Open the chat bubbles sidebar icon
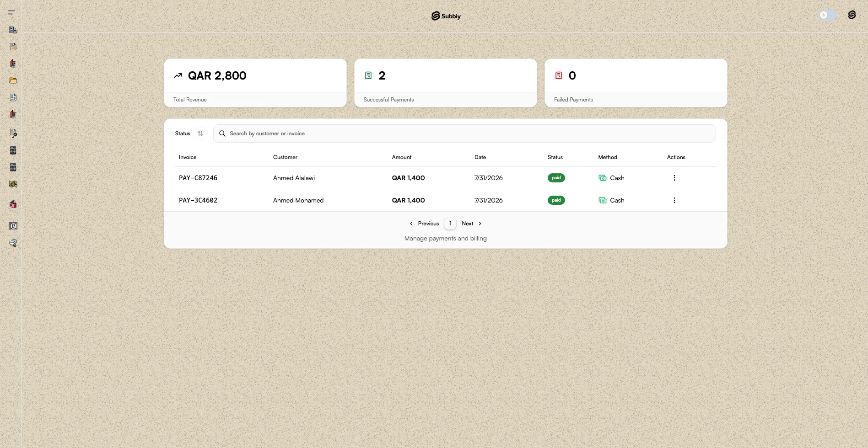868x448 pixels. pos(13,243)
